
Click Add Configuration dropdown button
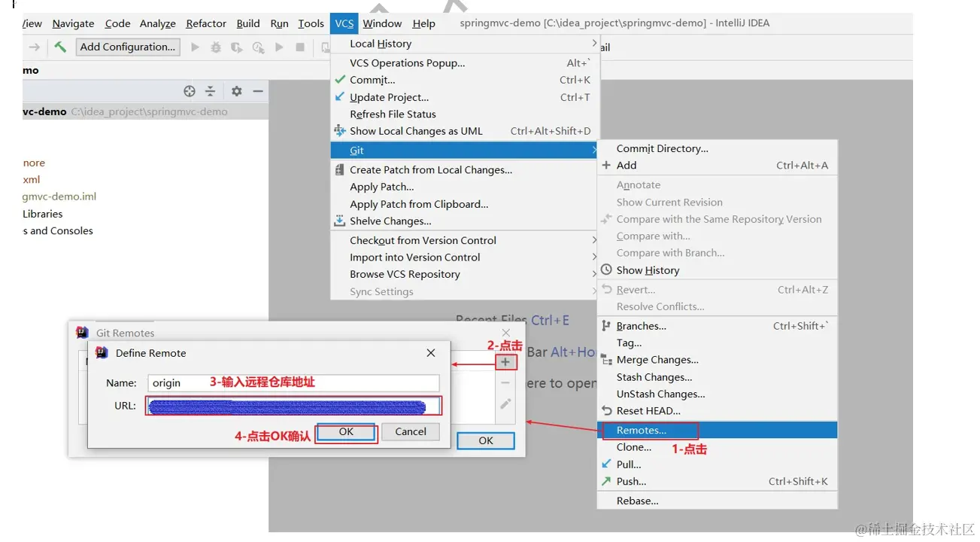(x=129, y=47)
